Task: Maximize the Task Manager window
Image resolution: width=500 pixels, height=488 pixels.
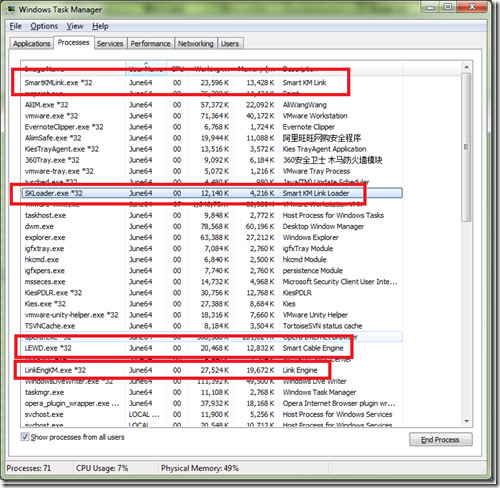Action: (448, 7)
